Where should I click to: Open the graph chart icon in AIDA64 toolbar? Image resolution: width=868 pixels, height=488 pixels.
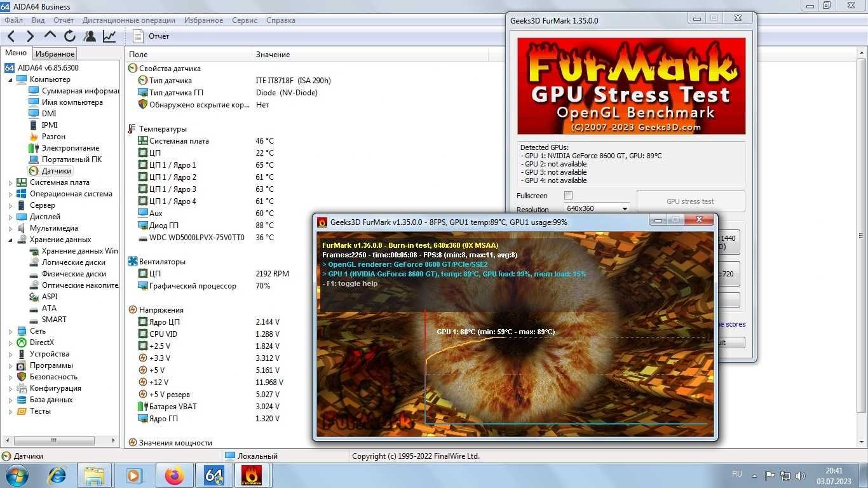[x=109, y=36]
